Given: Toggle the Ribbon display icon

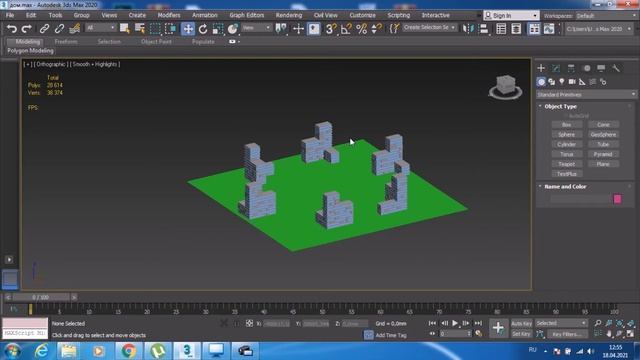Looking at the screenshot, I should pyautogui.click(x=534, y=29).
